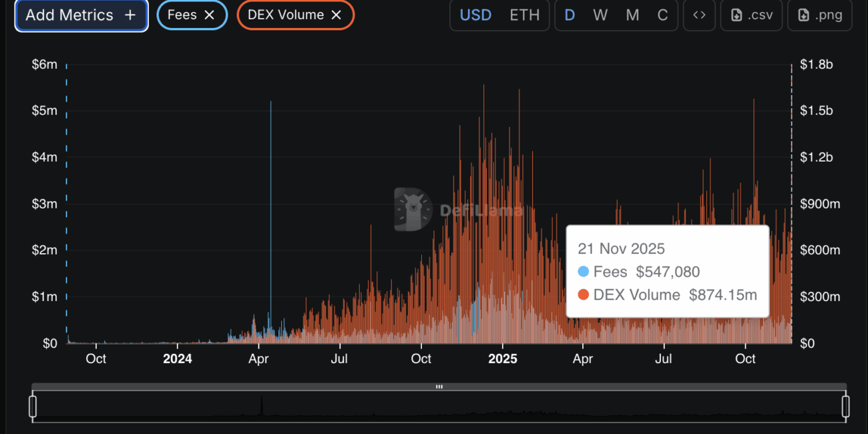This screenshot has height=434, width=868.
Task: Select weekly (W) interval
Action: [600, 15]
